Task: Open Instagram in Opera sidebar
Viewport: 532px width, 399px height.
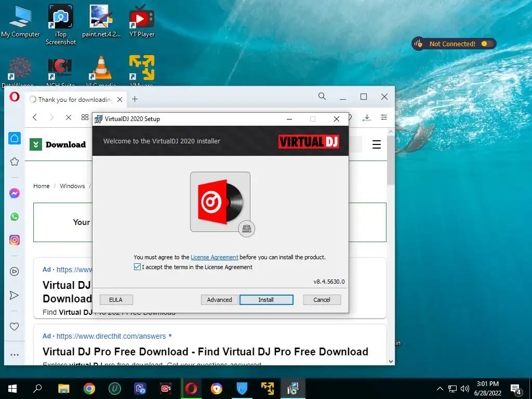Action: [x=14, y=240]
